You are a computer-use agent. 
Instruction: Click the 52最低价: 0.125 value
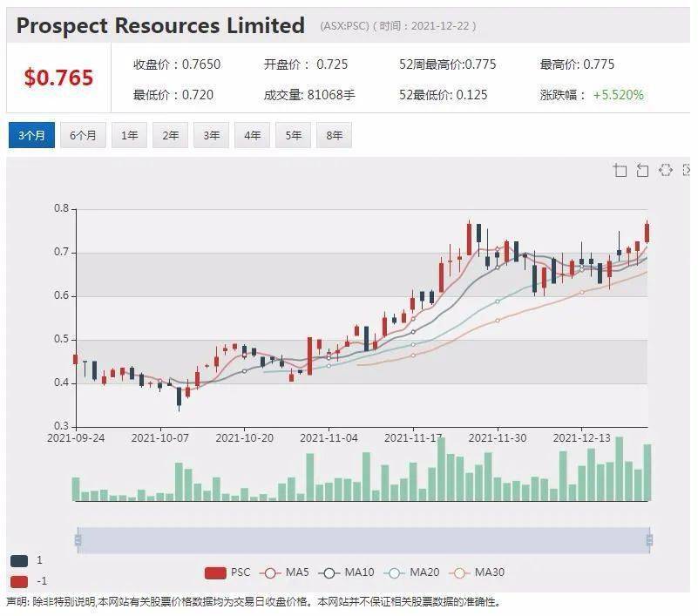tap(443, 95)
